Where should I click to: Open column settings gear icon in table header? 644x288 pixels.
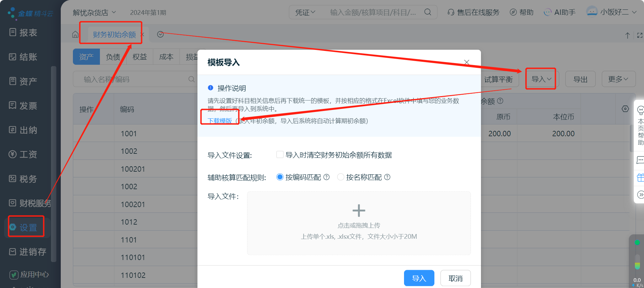coord(625,109)
